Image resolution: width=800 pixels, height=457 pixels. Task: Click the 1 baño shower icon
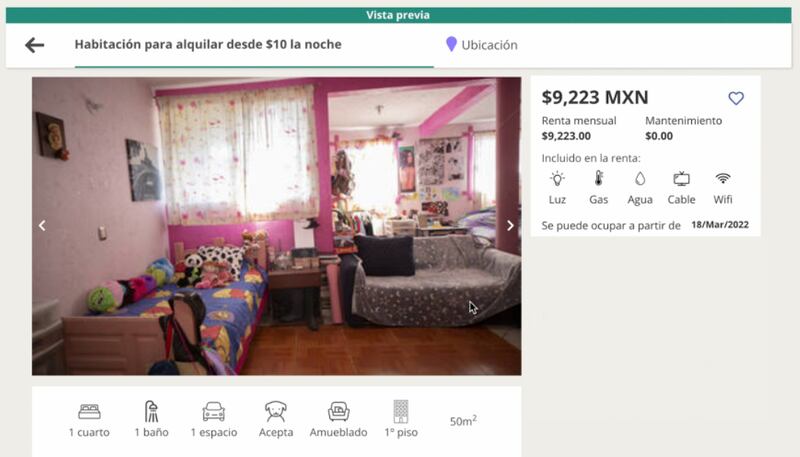[152, 411]
